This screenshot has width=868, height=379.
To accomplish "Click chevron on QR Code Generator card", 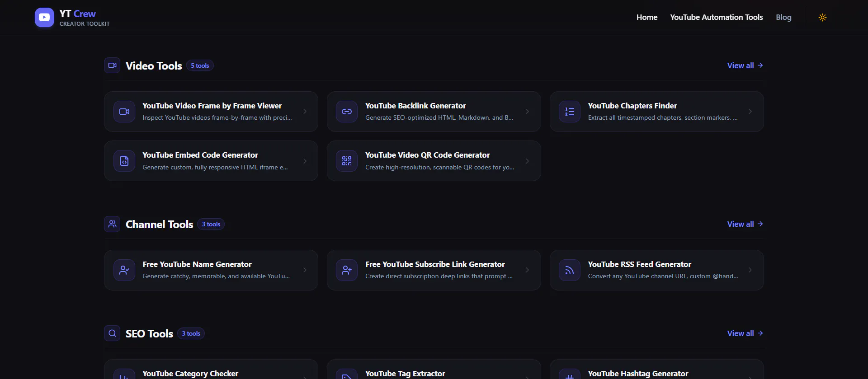I will coord(527,161).
